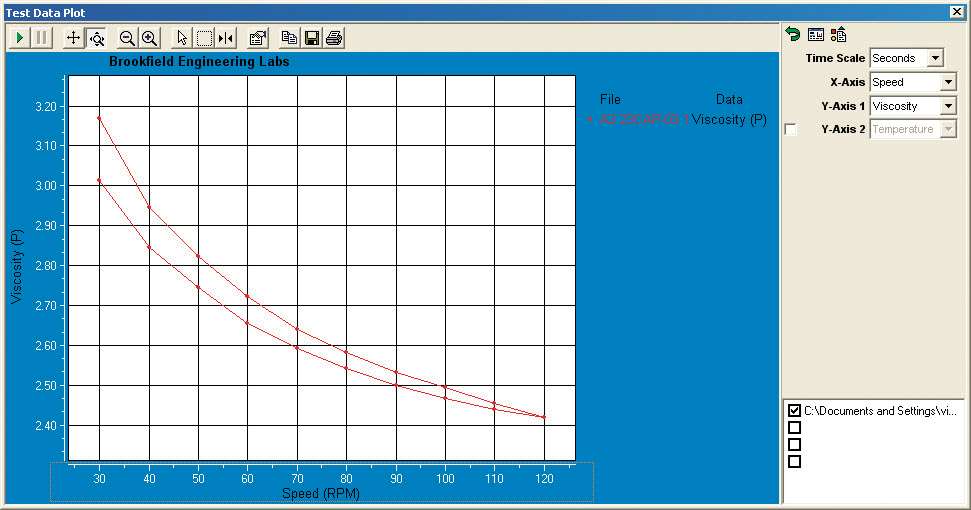Click the pause button in toolbar
This screenshot has height=510, width=971.
41,38
